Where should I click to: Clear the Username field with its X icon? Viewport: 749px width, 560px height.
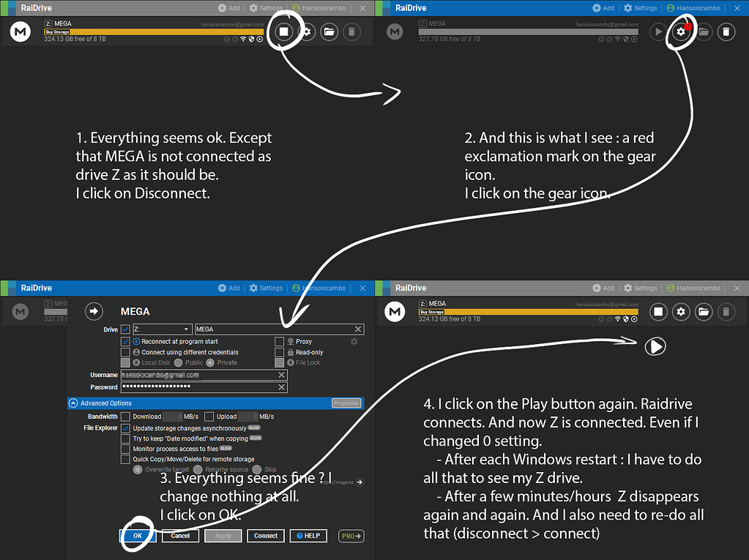[282, 375]
